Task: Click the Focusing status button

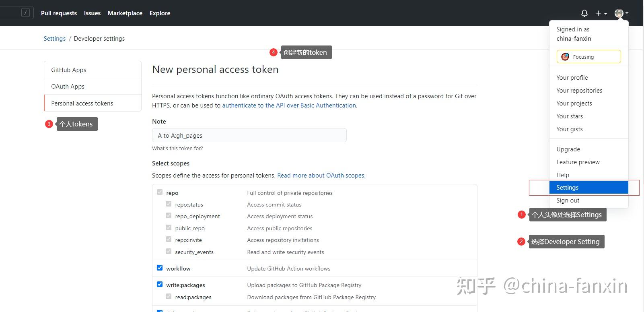Action: (x=589, y=57)
